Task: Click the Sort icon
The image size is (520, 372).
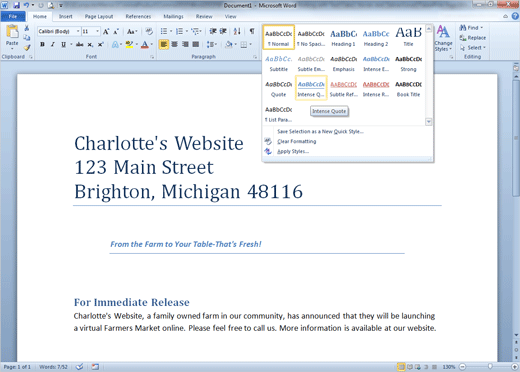Action: click(237, 31)
